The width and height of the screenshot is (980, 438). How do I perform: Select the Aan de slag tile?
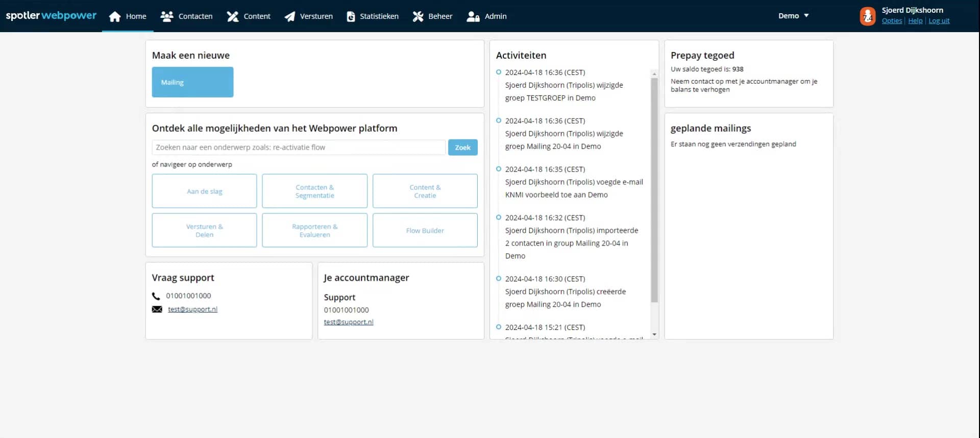click(204, 191)
